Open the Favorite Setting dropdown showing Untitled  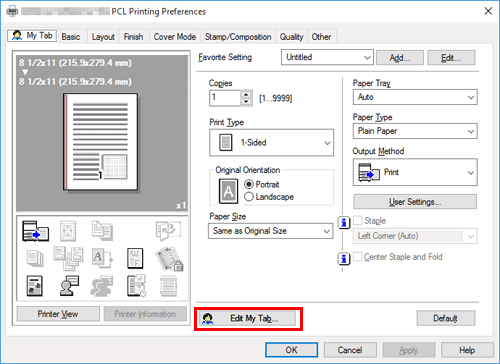coord(327,57)
